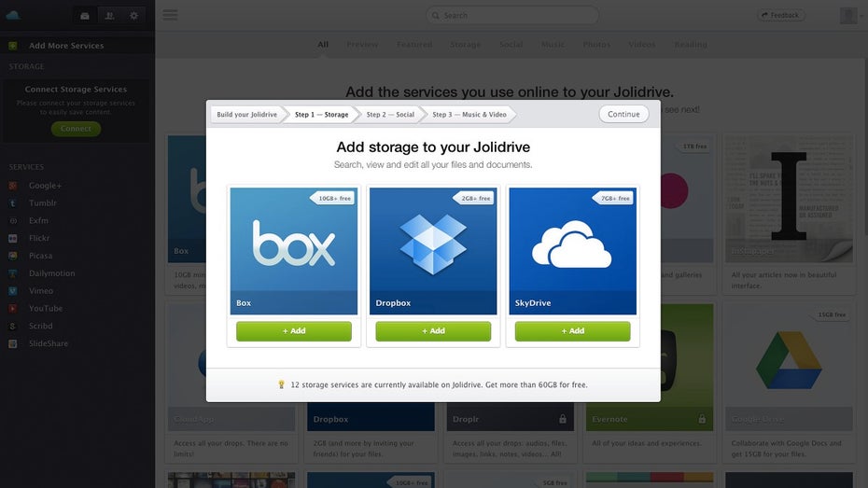
Task: Select Step 3 — Music & Video breadcrumb
Action: (x=469, y=115)
